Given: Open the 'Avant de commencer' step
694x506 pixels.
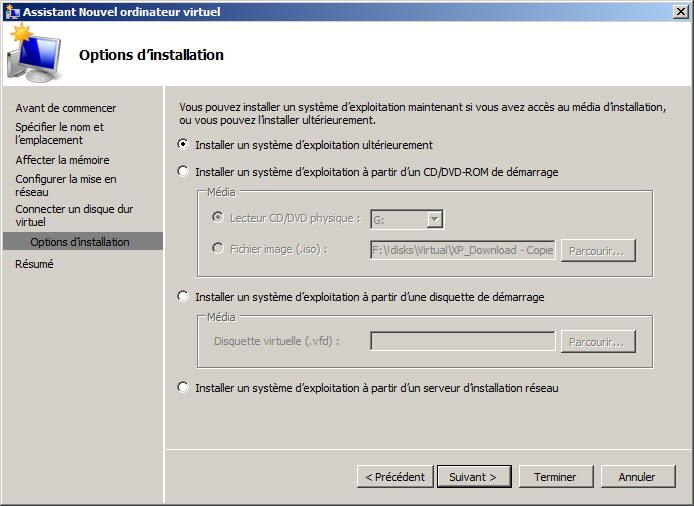Looking at the screenshot, I should (x=66, y=108).
